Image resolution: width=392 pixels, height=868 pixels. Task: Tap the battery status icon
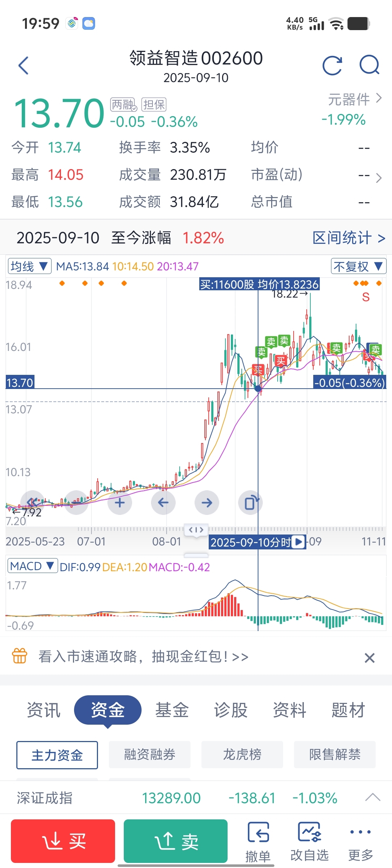pos(359,24)
